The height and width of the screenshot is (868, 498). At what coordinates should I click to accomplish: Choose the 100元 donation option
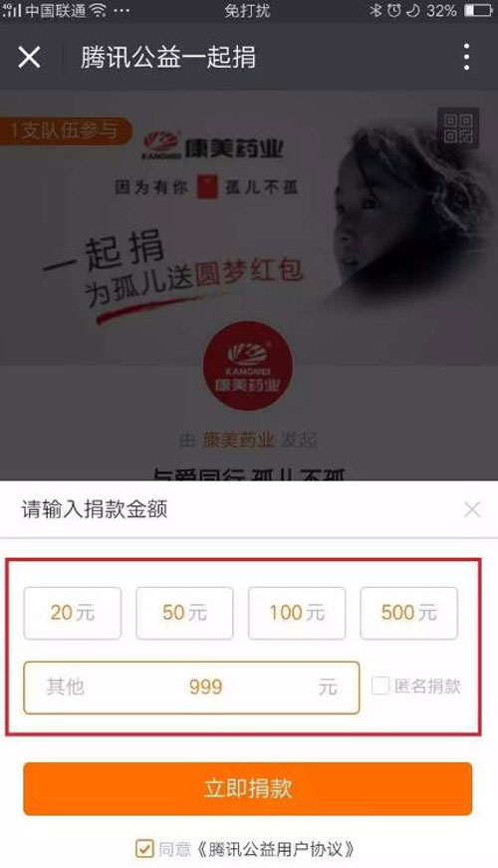297,613
